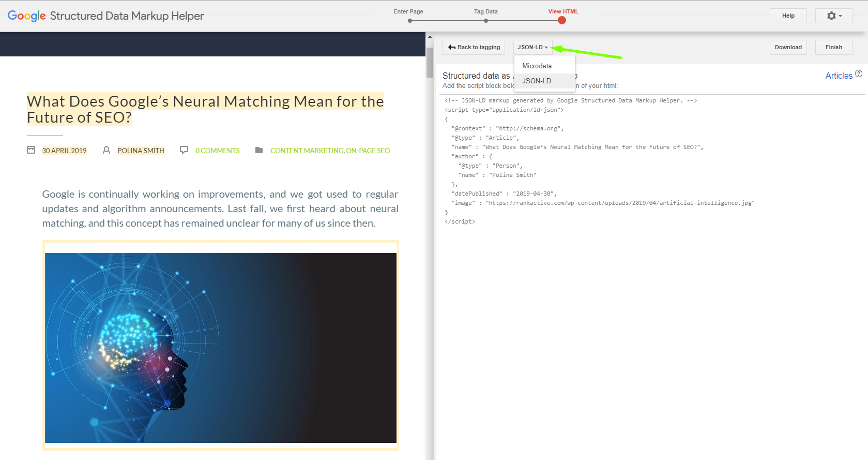Click the "datePublished" line in the code
This screenshot has width=868, height=460.
point(504,194)
